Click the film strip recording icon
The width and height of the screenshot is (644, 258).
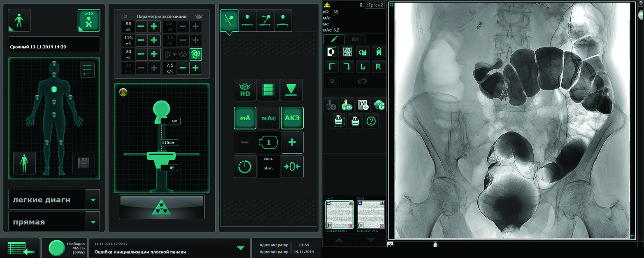[268, 90]
